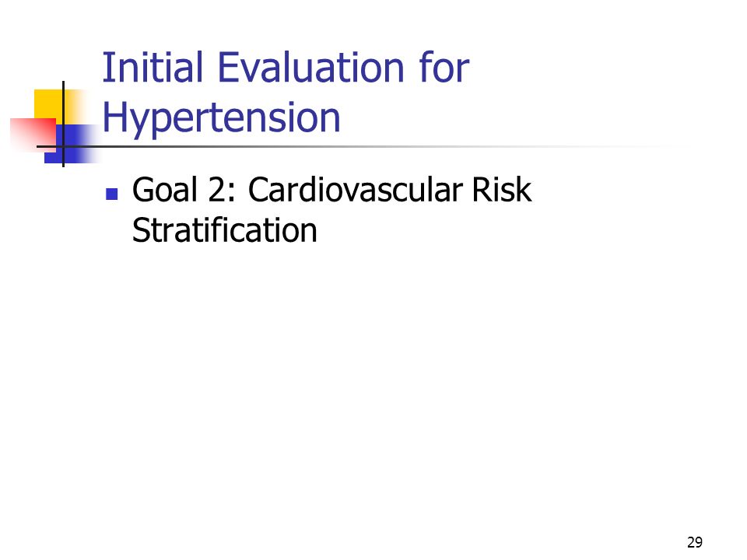Screen dimensions: 747x560
Task: Click the crosshair intersection of logo lines
Action: (x=63, y=147)
